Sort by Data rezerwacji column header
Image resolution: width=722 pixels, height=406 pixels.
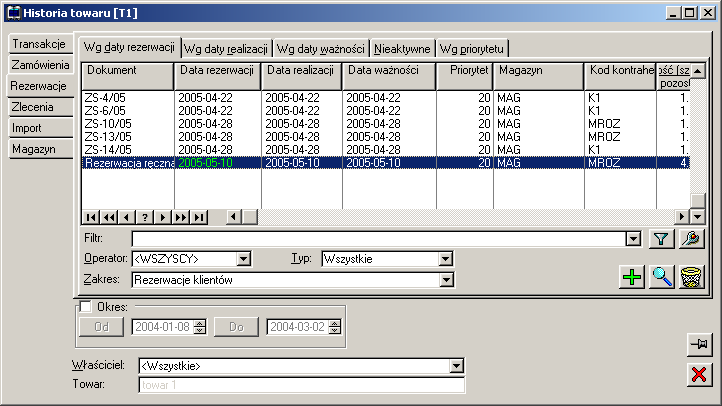(218, 76)
